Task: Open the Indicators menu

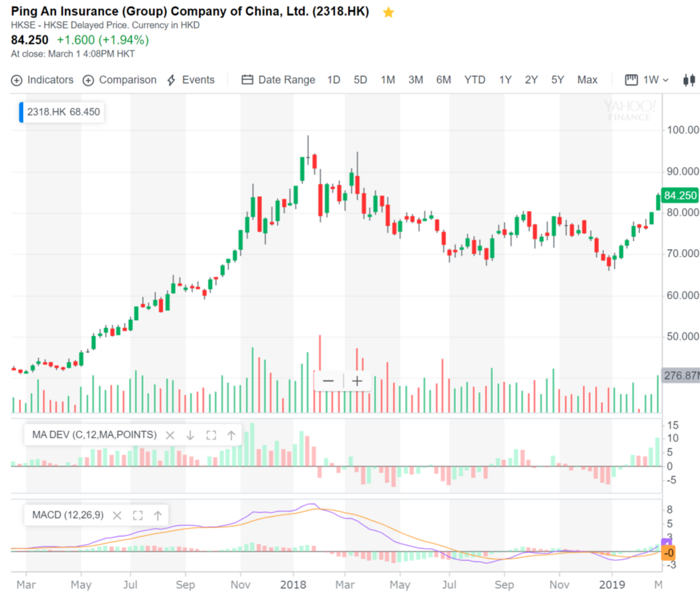Action: [42, 80]
